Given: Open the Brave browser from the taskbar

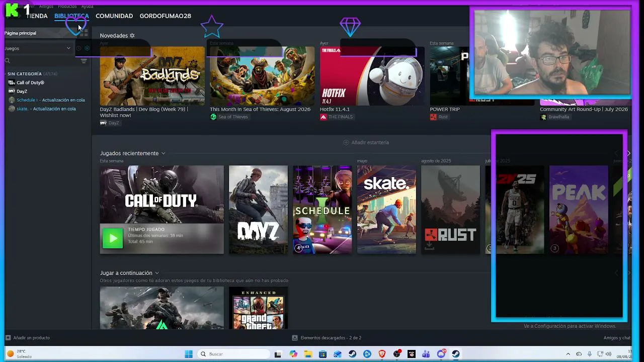Looking at the screenshot, I should point(382,354).
